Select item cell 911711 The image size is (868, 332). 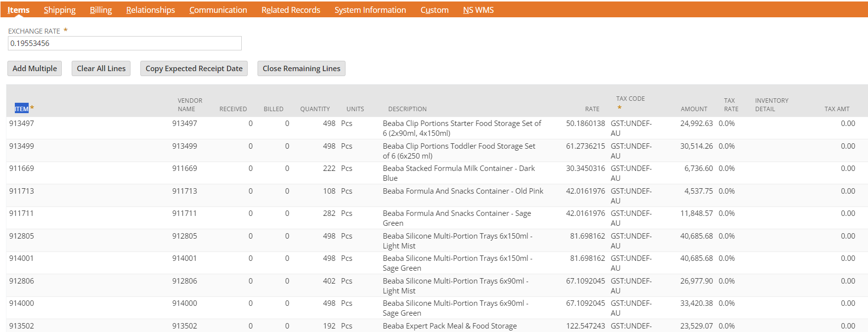coord(22,213)
